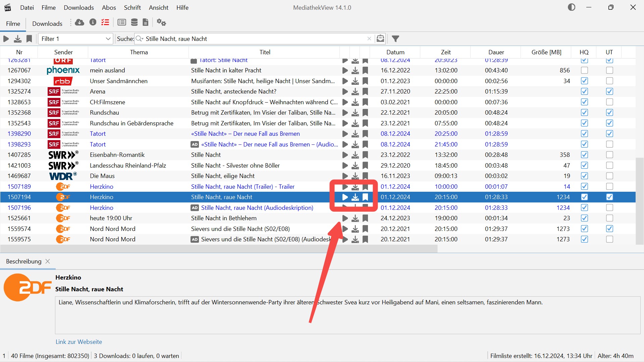Download selected 'Stille Nacht, raue Nacht' film
The height and width of the screenshot is (362, 644).
tap(355, 197)
